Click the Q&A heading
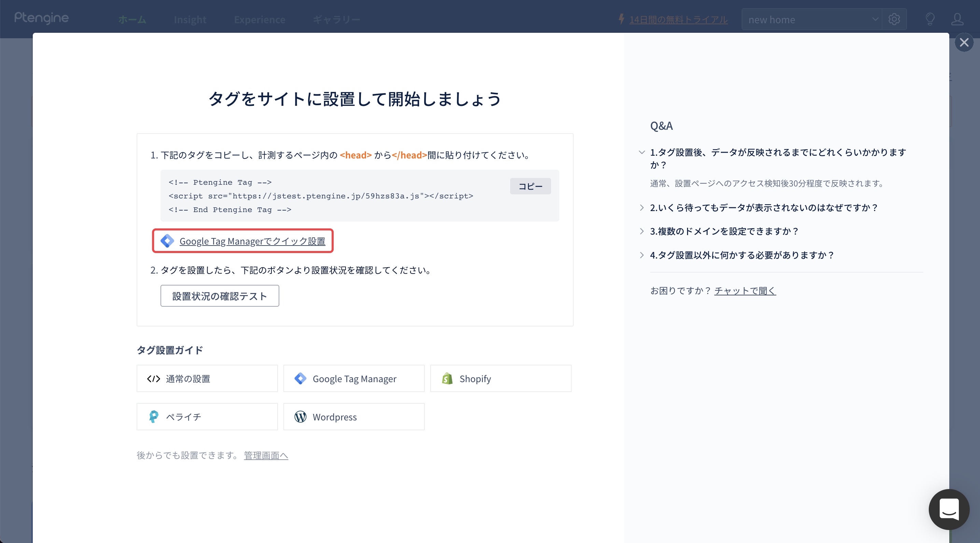Screen dimensions: 980x543 point(661,126)
